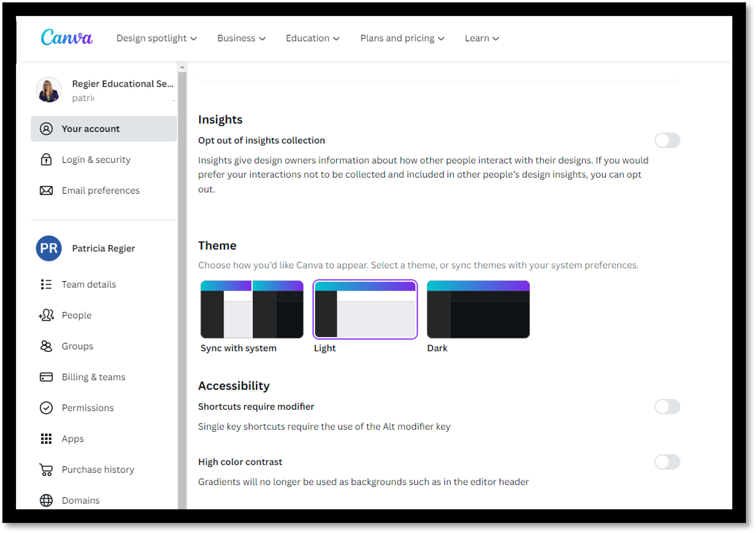Open the Groups page
The height and width of the screenshot is (533, 756).
pos(104,346)
